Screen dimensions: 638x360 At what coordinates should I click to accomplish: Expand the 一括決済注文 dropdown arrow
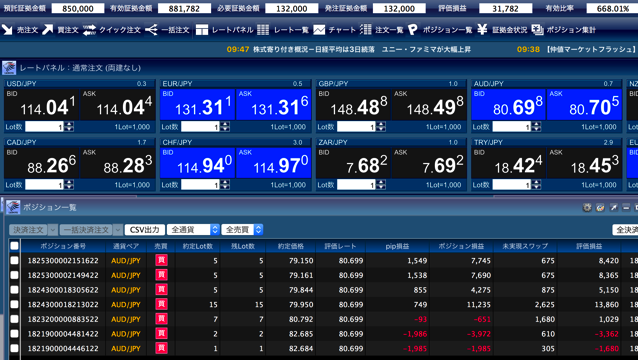pos(118,230)
